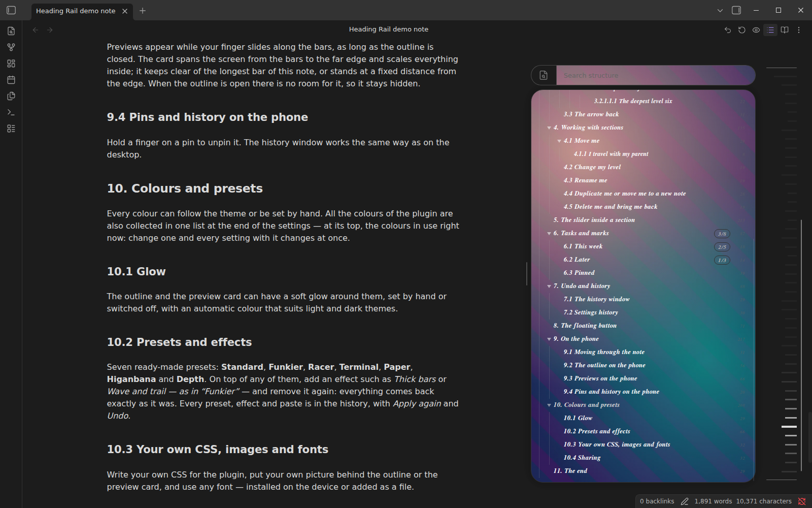Image resolution: width=812 pixels, height=508 pixels.
Task: Jump to '8. The floating button' heading
Action: 585,326
